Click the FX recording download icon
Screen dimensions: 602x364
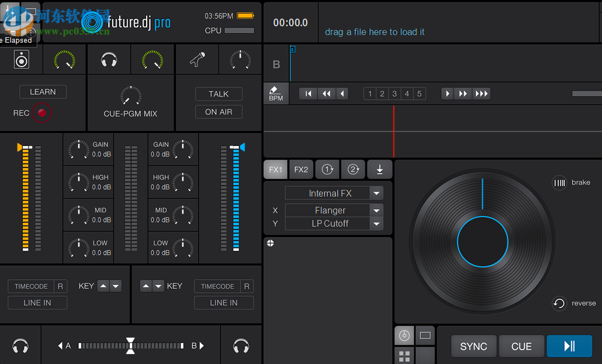[380, 169]
